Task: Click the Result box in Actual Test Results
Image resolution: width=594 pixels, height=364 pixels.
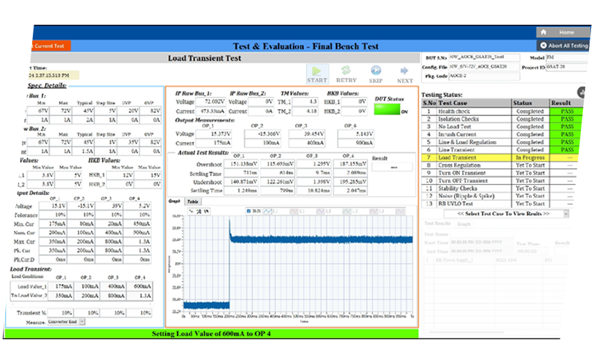Action: [392, 167]
